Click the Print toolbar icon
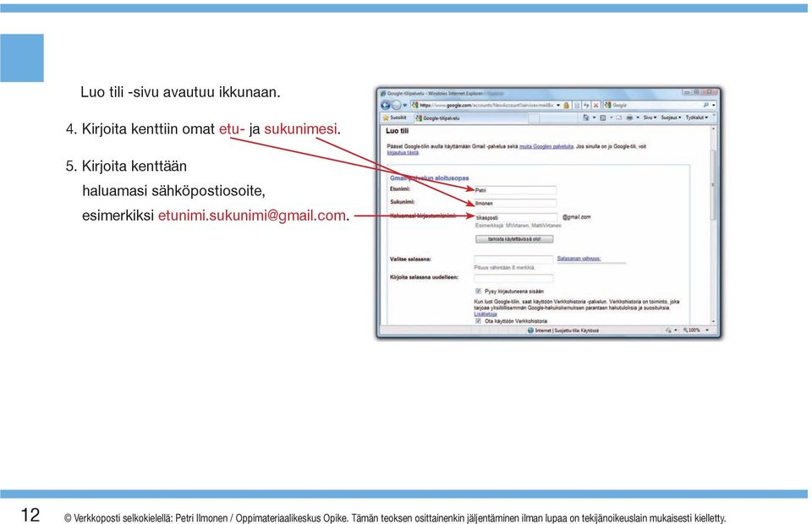 pyautogui.click(x=629, y=118)
